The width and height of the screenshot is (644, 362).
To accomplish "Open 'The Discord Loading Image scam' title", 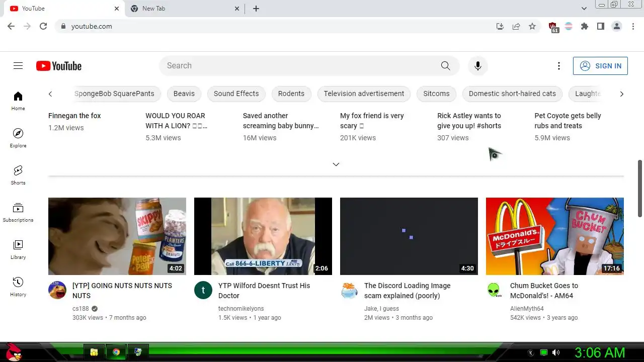I will click(x=407, y=291).
